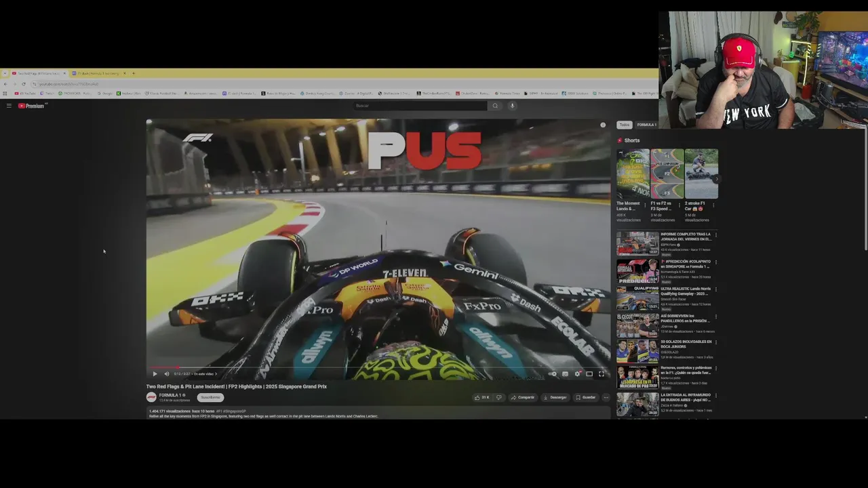Enter fullscreen on the video player
868x488 pixels.
coord(601,373)
